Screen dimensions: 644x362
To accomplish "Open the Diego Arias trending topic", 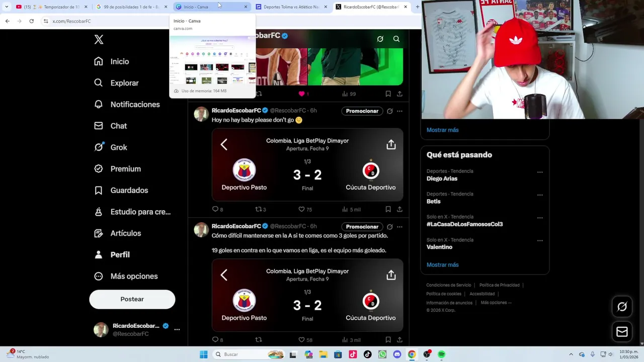I will [x=442, y=178].
